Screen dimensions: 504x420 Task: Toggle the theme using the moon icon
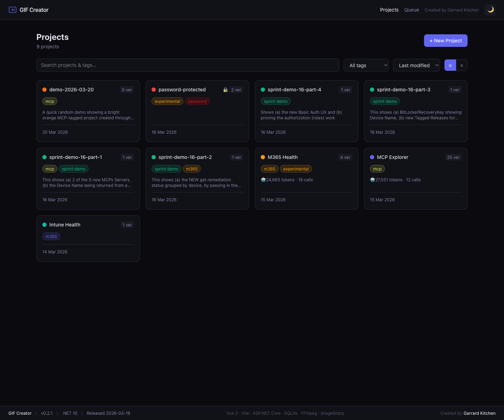(x=490, y=10)
